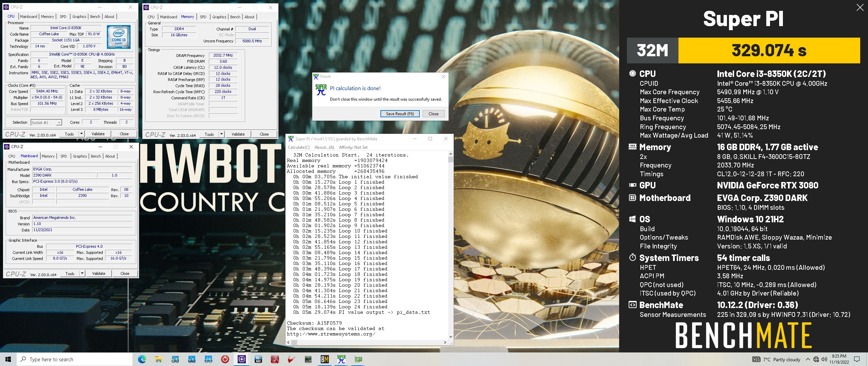The height and width of the screenshot is (366, 868).
Task: Open Microsoft Edge from the taskbar
Action: click(x=142, y=359)
